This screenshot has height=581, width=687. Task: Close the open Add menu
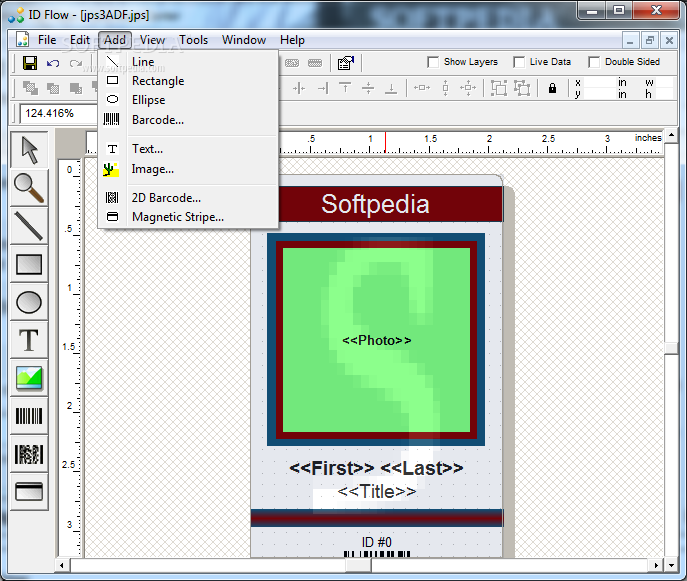115,40
